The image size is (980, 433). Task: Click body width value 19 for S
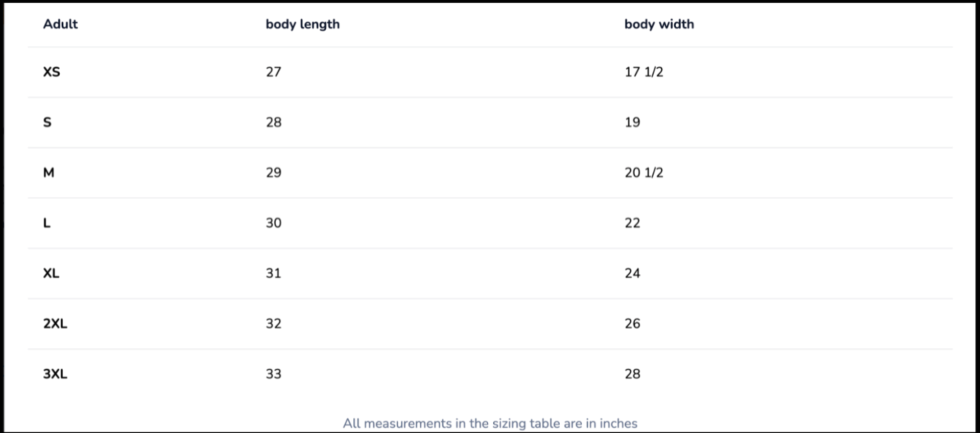click(632, 122)
